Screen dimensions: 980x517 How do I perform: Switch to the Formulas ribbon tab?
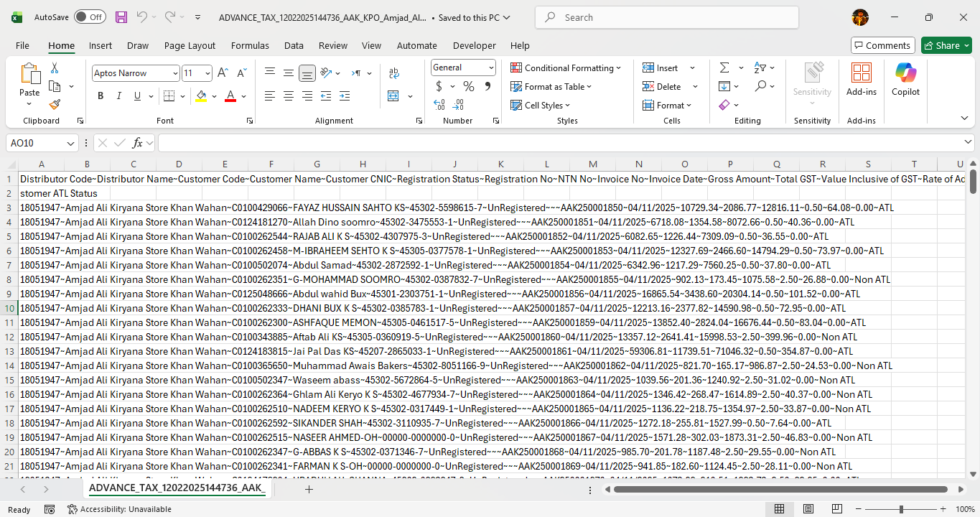[250, 45]
